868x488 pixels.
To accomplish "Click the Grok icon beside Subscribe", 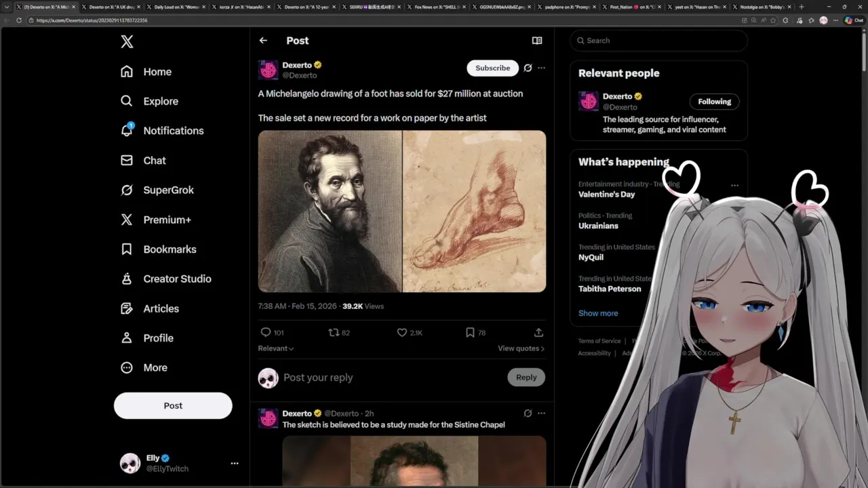I will (528, 68).
